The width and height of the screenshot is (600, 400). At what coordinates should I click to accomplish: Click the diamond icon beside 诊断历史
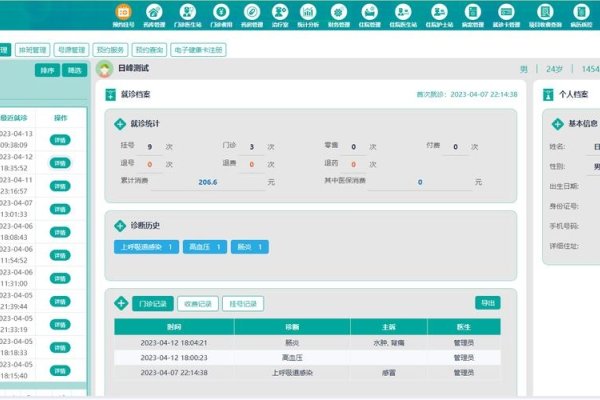coord(120,226)
